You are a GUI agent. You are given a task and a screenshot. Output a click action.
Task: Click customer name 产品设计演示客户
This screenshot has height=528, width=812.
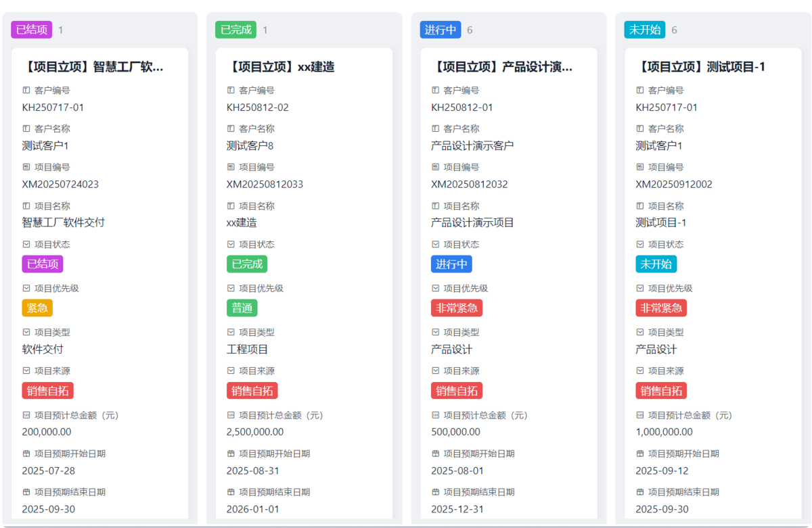tap(472, 145)
